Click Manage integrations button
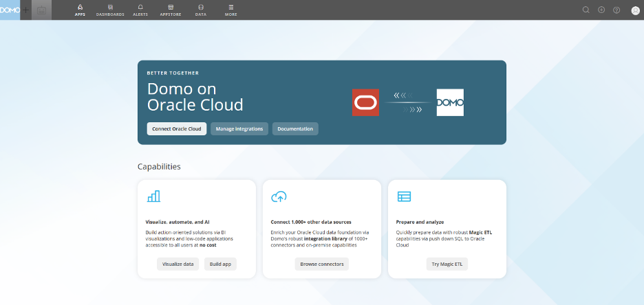 (239, 128)
